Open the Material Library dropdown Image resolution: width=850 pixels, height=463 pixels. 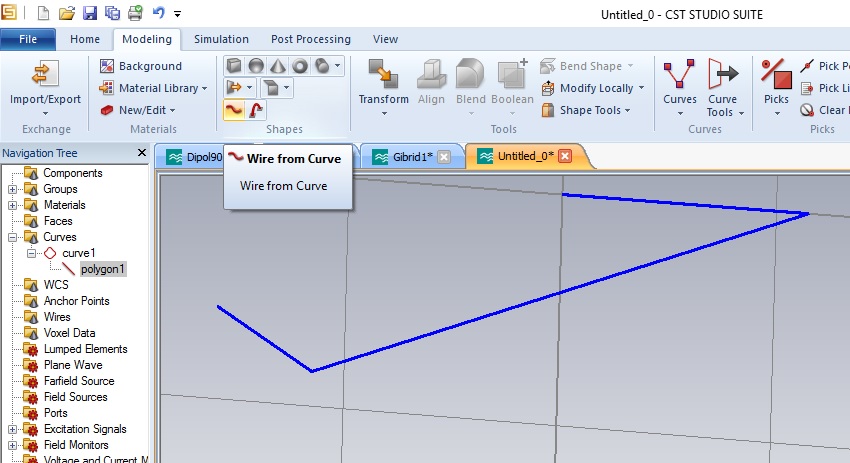153,88
